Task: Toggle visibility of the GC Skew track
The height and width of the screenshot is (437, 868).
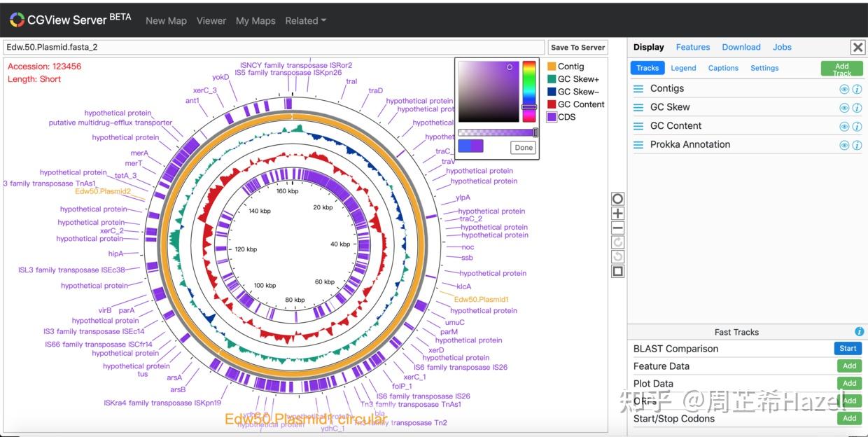Action: click(x=844, y=108)
